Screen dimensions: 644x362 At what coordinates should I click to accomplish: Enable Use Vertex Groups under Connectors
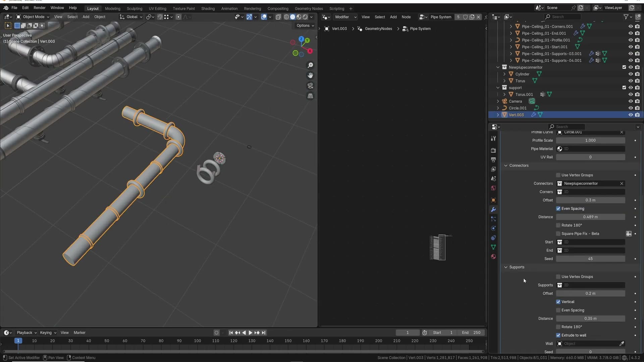pyautogui.click(x=558, y=175)
